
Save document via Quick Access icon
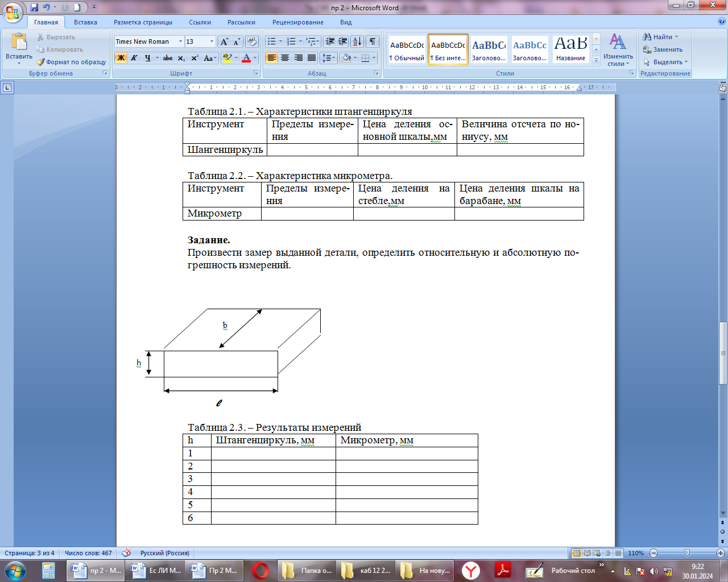point(34,7)
